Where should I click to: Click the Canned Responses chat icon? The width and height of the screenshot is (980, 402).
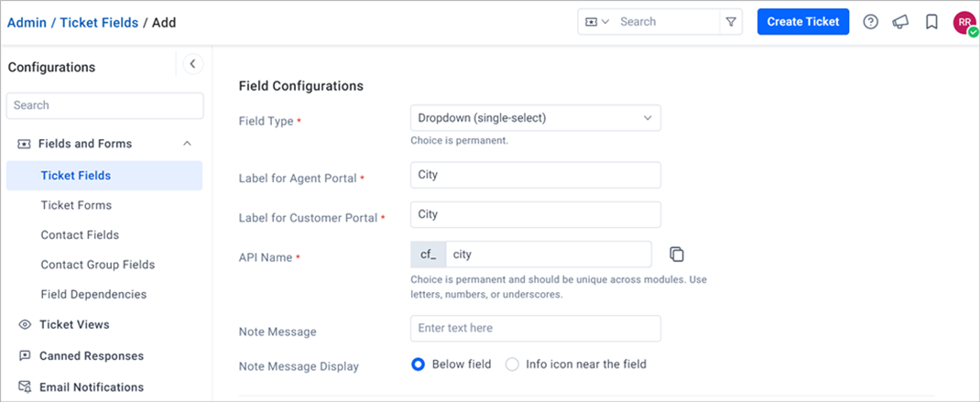pyautogui.click(x=25, y=355)
